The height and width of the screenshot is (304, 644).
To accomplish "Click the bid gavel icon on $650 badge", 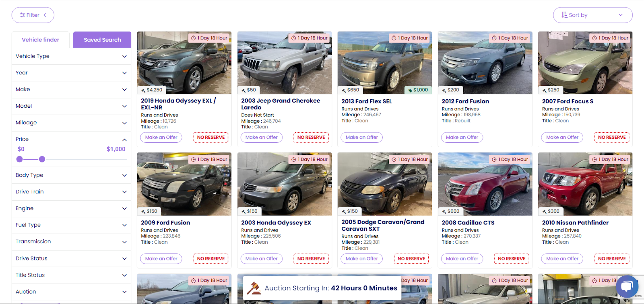I will point(344,90).
